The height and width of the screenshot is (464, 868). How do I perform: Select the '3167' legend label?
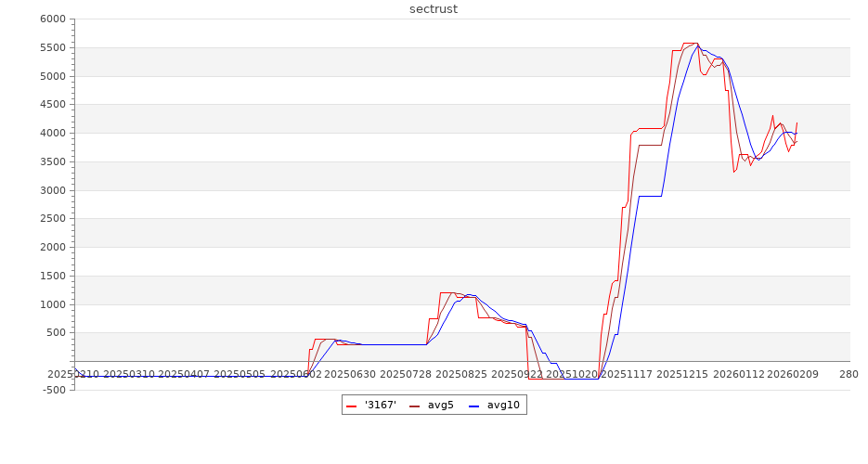[380, 406]
